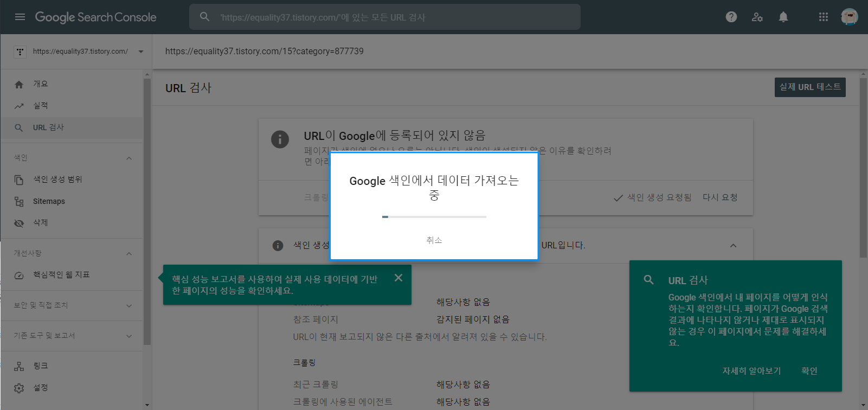Click the home icon beside 개요

(19, 84)
